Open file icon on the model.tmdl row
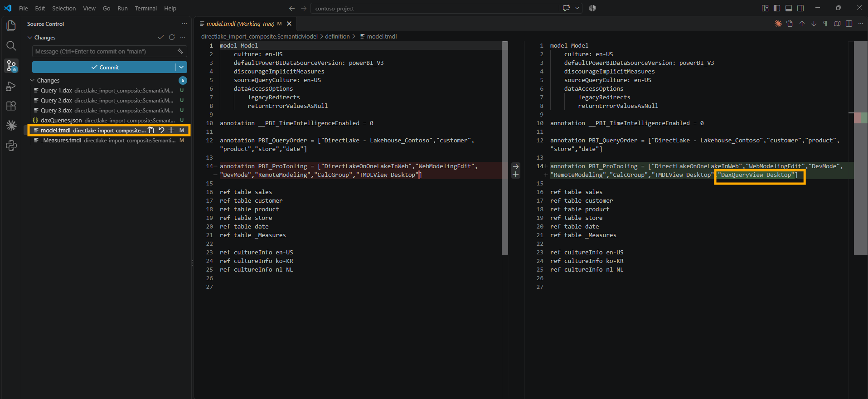 click(151, 130)
